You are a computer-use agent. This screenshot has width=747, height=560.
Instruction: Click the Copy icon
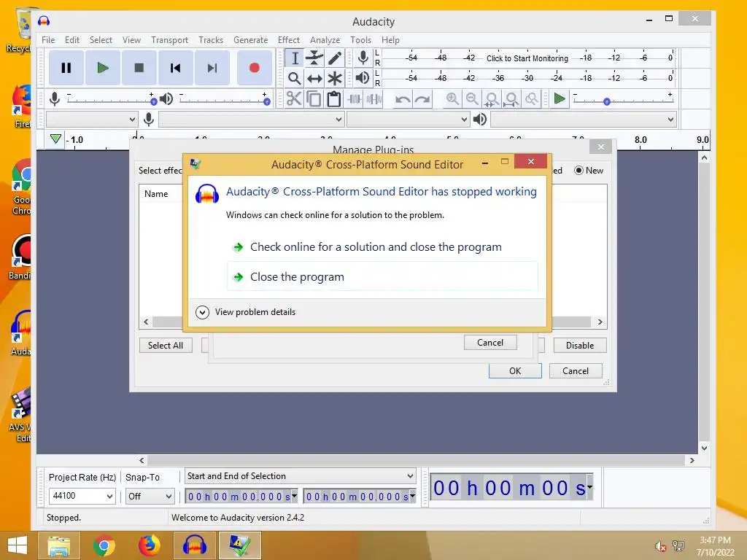tap(314, 99)
